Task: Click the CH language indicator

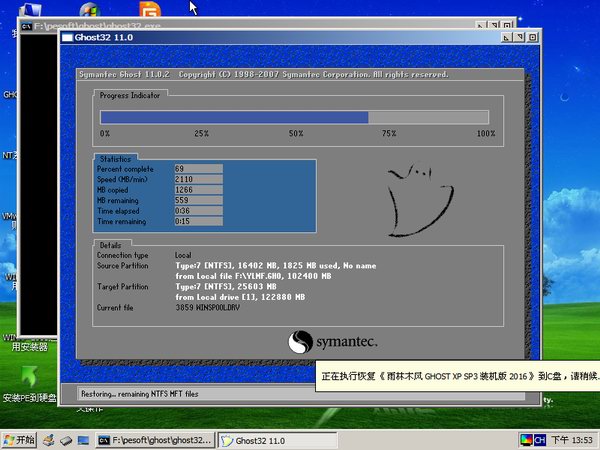Action: tap(540, 440)
